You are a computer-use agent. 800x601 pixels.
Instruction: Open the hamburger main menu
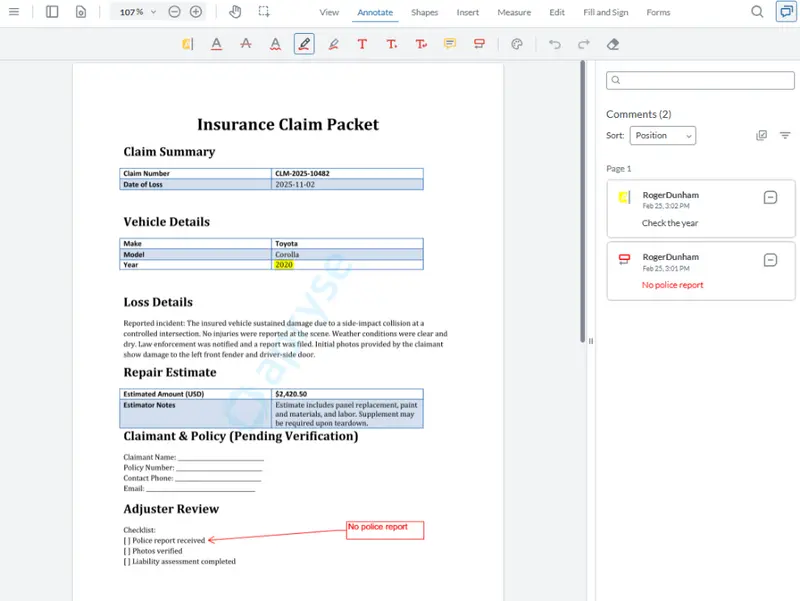14,11
